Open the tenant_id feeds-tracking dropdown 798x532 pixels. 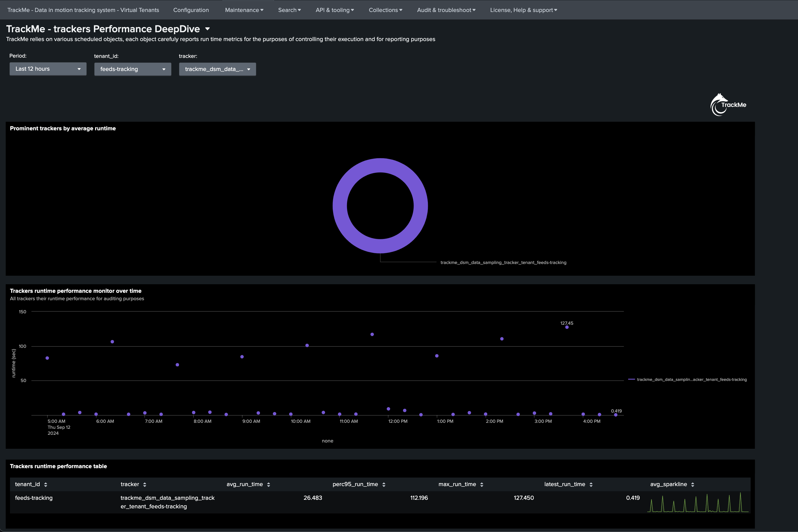click(133, 69)
